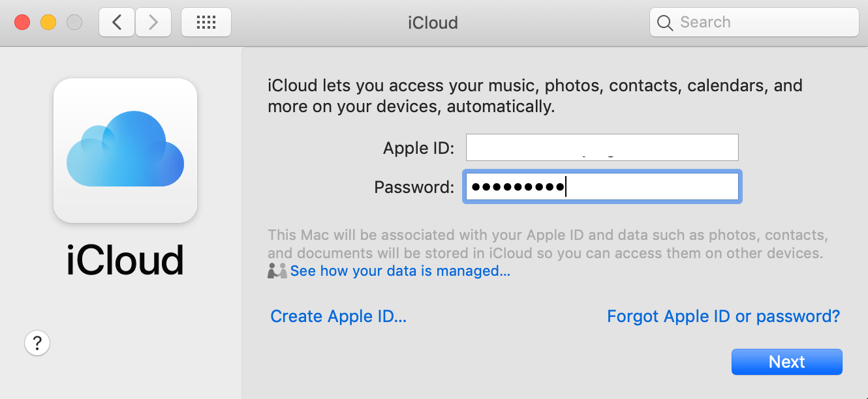Minimize the window with the yellow button
868x399 pixels.
pyautogui.click(x=48, y=23)
